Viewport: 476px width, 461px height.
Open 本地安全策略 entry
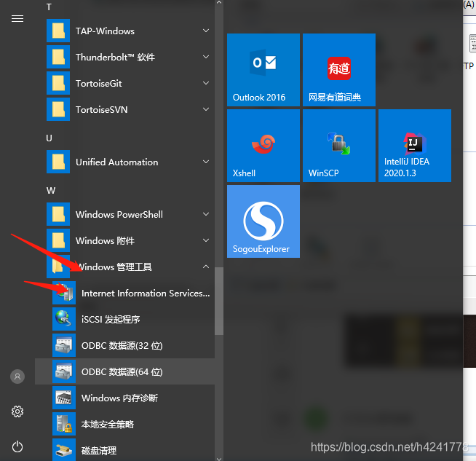click(124, 424)
